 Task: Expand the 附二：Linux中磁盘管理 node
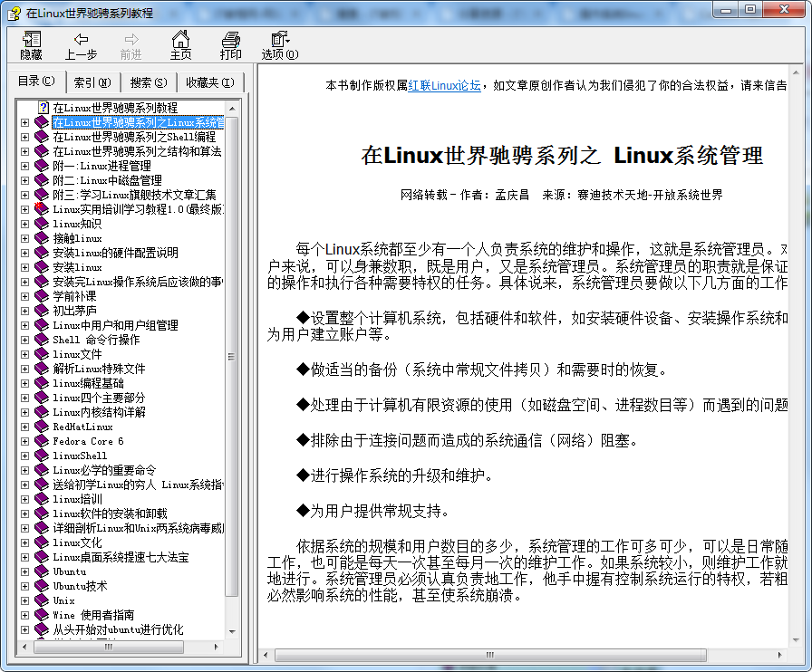click(24, 180)
